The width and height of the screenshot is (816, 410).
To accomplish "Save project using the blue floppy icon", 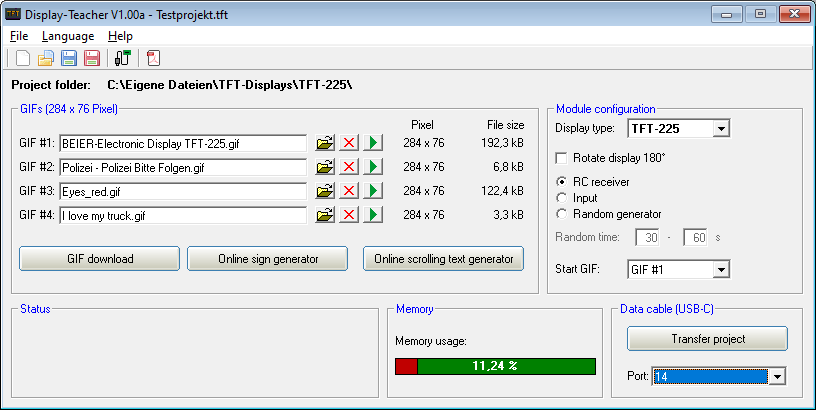I will [69, 58].
